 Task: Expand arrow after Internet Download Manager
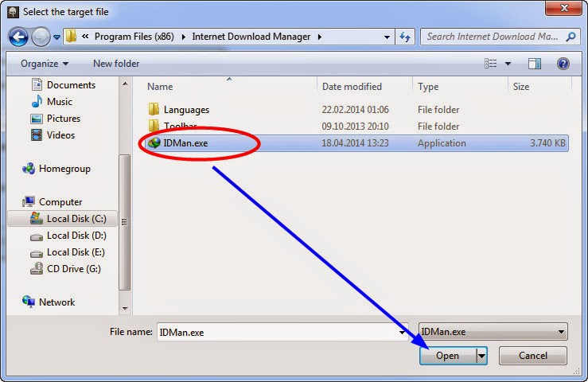point(320,37)
